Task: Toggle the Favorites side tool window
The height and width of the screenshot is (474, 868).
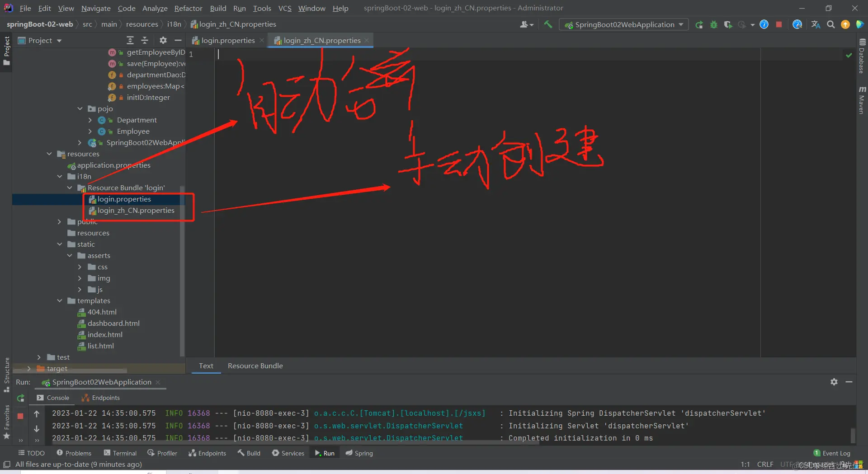Action: click(x=6, y=422)
